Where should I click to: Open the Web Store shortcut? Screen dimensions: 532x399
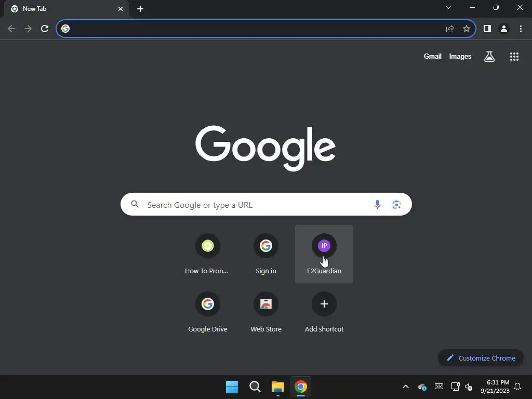(x=266, y=312)
